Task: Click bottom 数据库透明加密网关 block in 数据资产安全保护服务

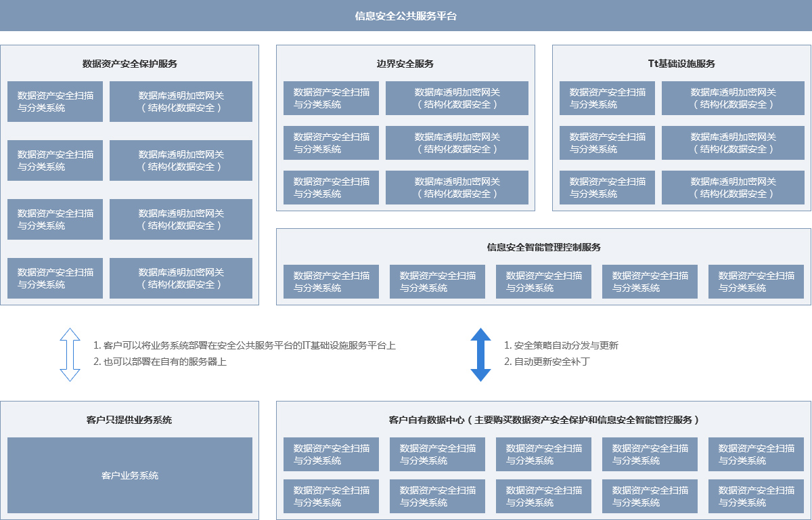Action: [x=181, y=278]
